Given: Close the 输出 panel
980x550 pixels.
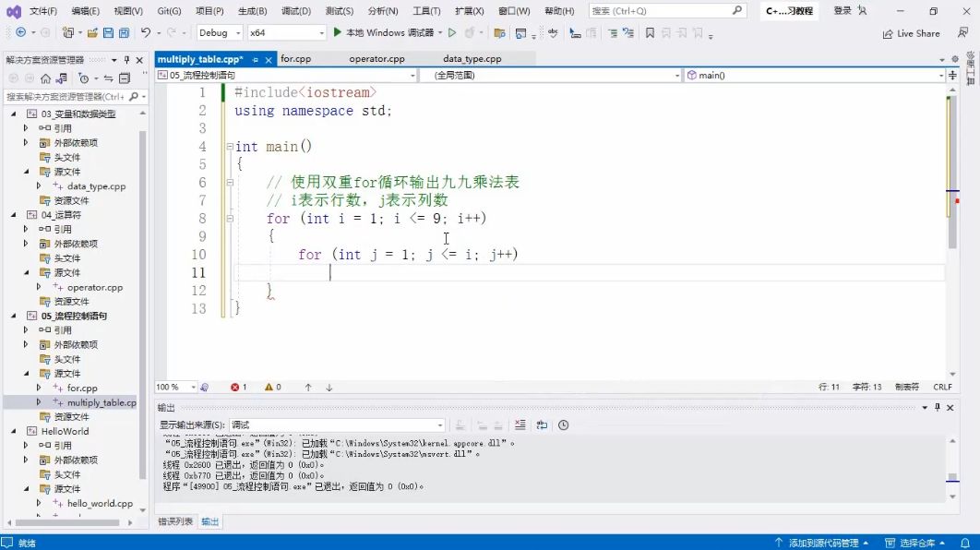Looking at the screenshot, I should [x=950, y=408].
